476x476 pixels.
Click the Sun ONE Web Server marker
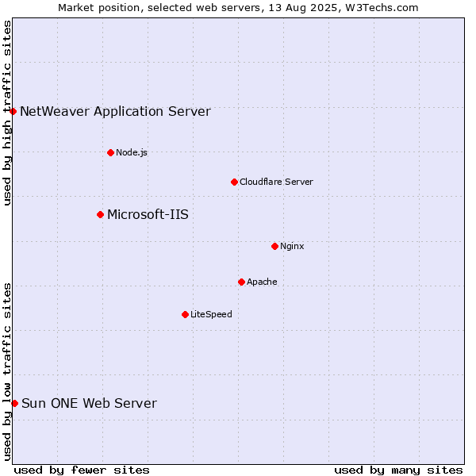click(14, 404)
